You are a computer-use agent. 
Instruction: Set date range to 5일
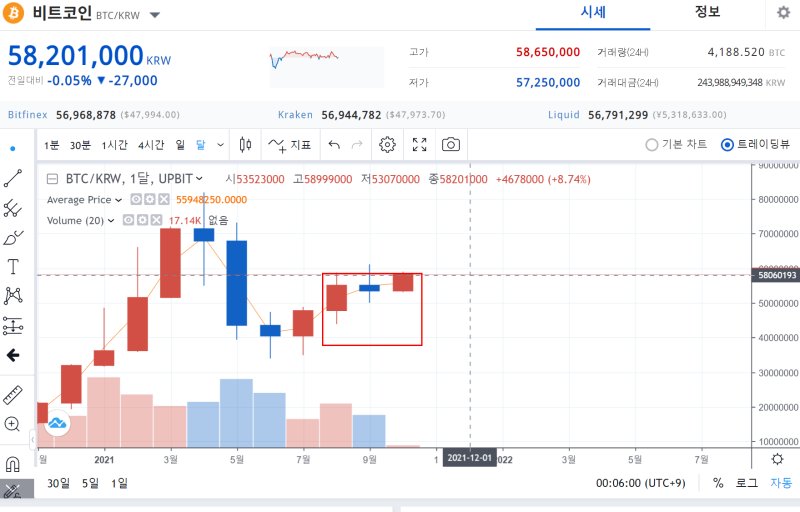click(x=90, y=483)
